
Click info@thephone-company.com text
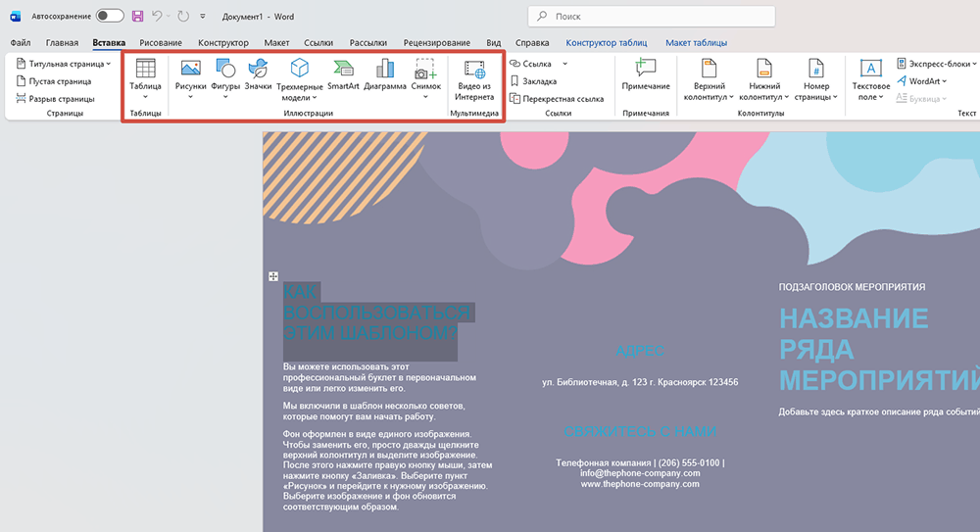pos(640,473)
